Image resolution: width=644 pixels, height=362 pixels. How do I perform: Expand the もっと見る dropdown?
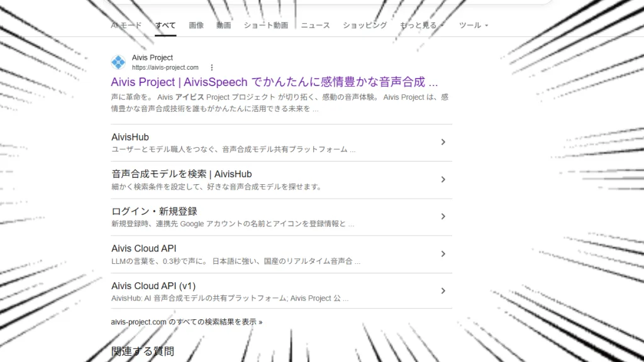pos(422,25)
